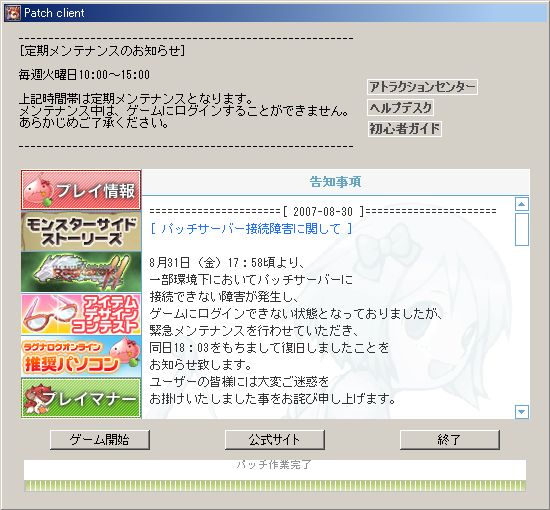The height and width of the screenshot is (510, 550).
Task: Open the ヘルプデスク link
Action: (400, 108)
